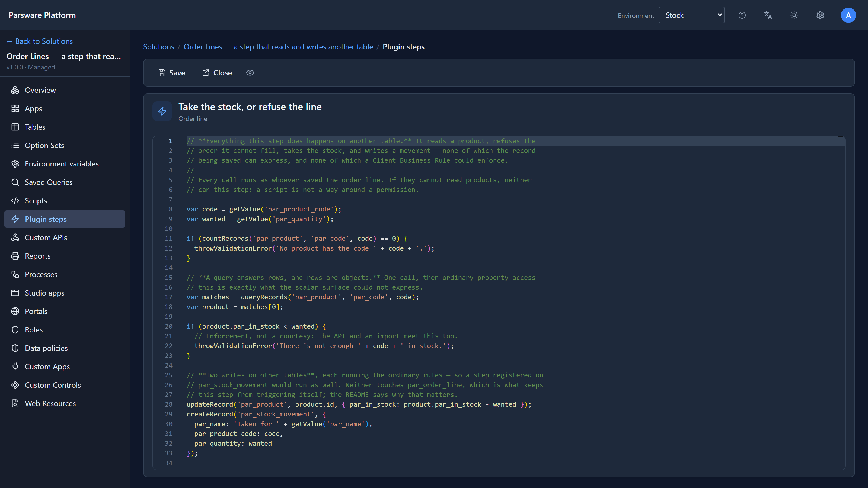Screen dimensions: 868x488
Task: Open the help question-mark icon
Action: click(742, 15)
